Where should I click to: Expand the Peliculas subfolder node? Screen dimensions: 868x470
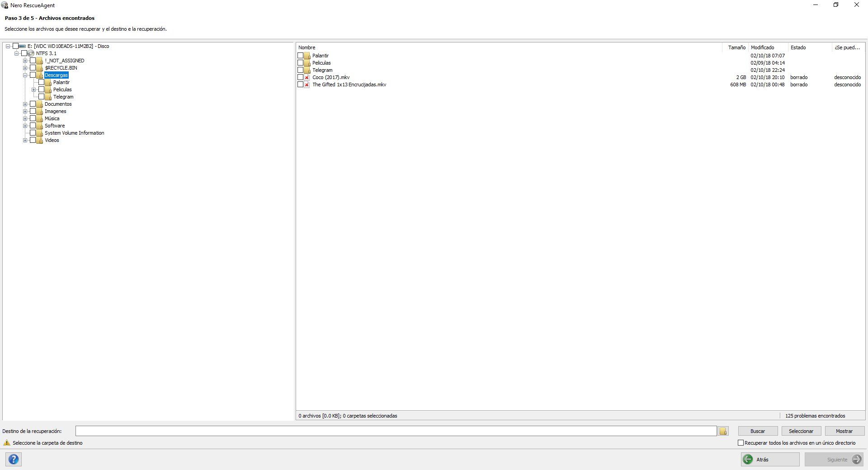pos(34,89)
